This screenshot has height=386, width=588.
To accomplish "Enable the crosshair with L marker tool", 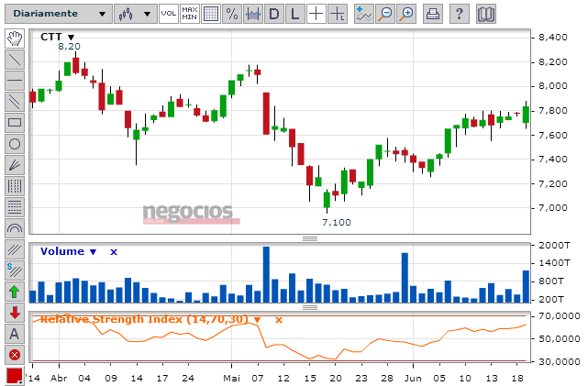I will coord(338,14).
